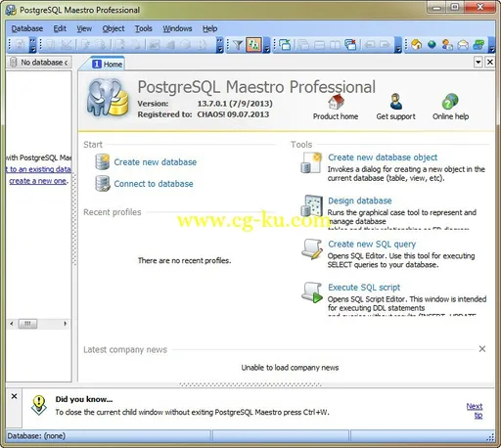Screen dimensions: 501x448
Task: Expand overflow arrow left of the filter icon
Action: pos(220,45)
